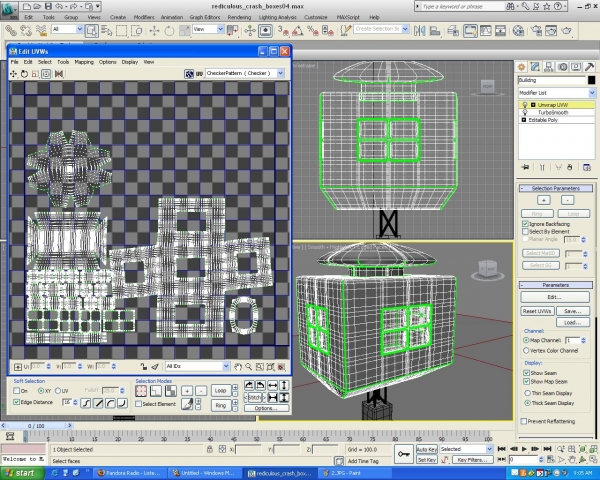
Task: Activate the Select and Move tool in main toolbar
Action: (x=154, y=31)
